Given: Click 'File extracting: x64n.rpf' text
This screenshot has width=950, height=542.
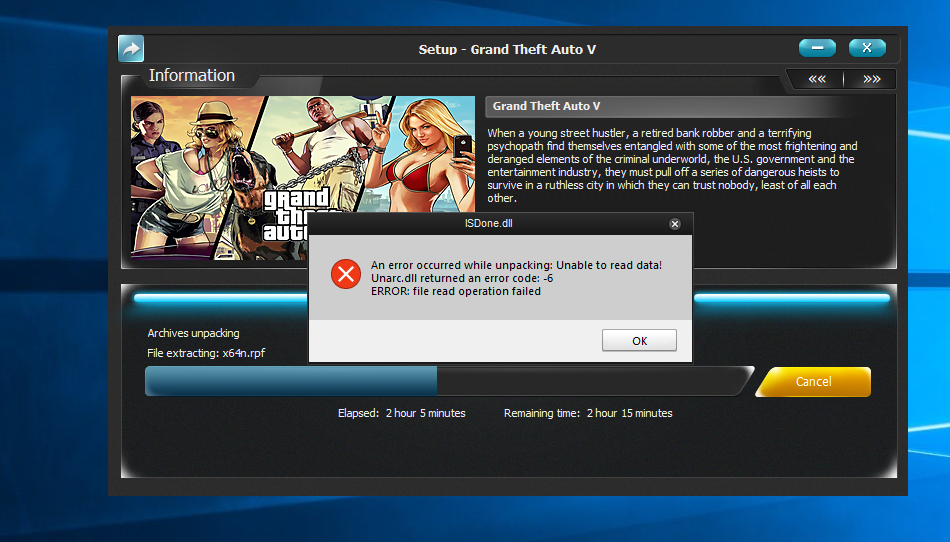Looking at the screenshot, I should click(206, 353).
